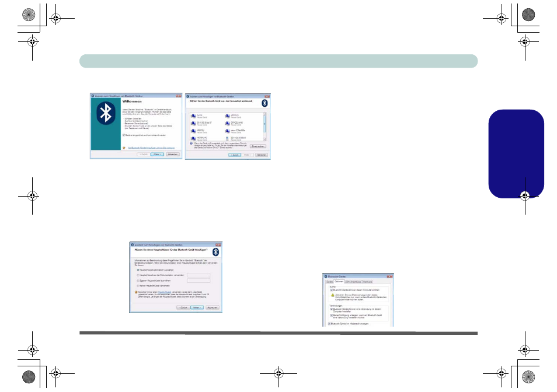Toggle 'Benachrichtigung anzeigen' connection alert checkbox
Screen dimensions: 557x392
click(332, 315)
